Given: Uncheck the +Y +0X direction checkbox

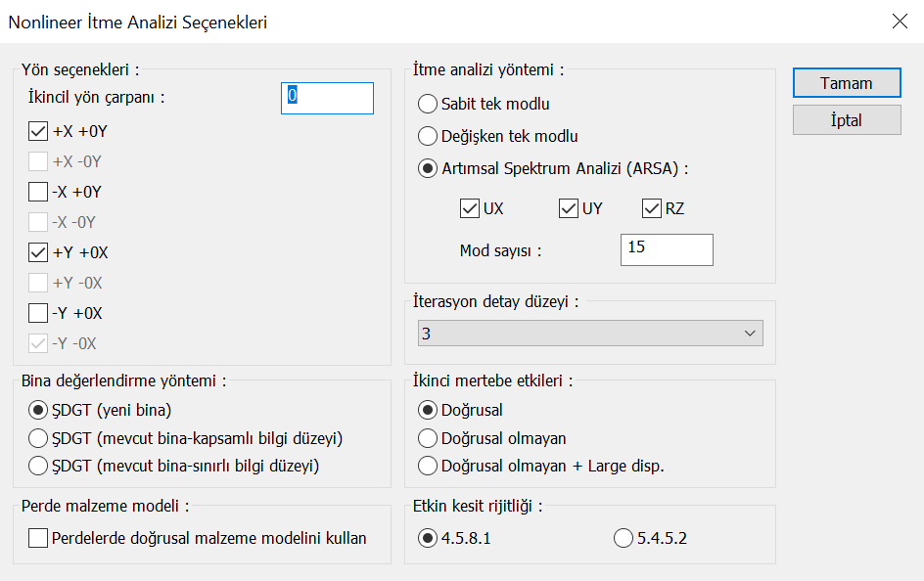Looking at the screenshot, I should 39,252.
